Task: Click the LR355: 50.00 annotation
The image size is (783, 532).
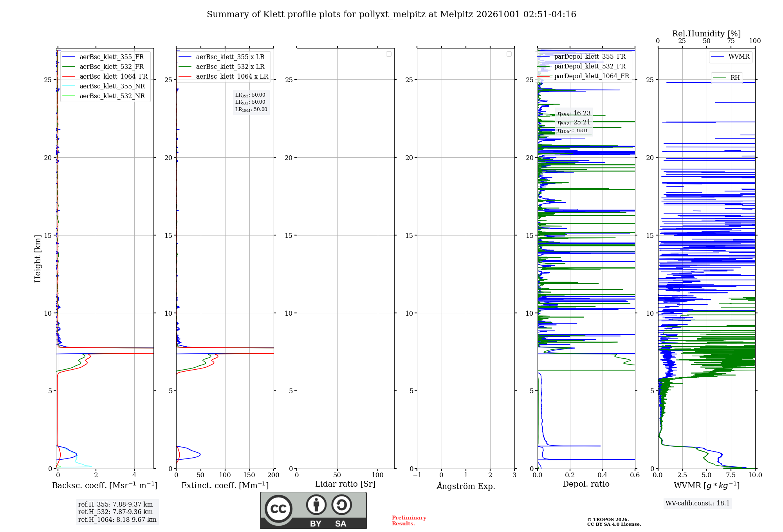Action: [250, 95]
